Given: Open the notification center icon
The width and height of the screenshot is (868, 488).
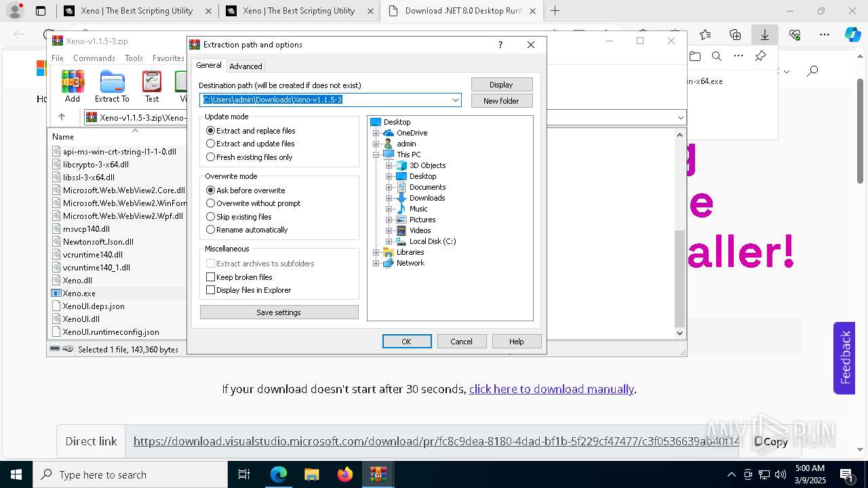Looking at the screenshot, I should tap(846, 474).
